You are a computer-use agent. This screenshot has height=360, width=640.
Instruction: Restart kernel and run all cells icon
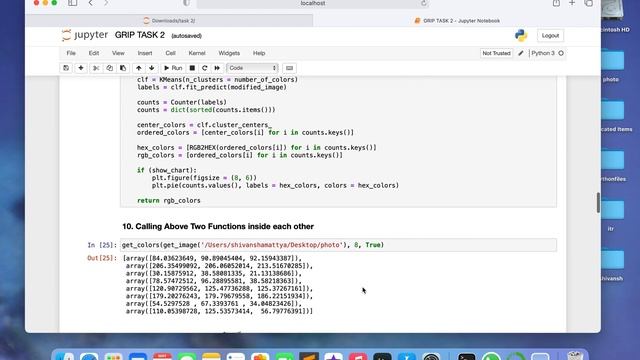pyautogui.click(x=217, y=68)
